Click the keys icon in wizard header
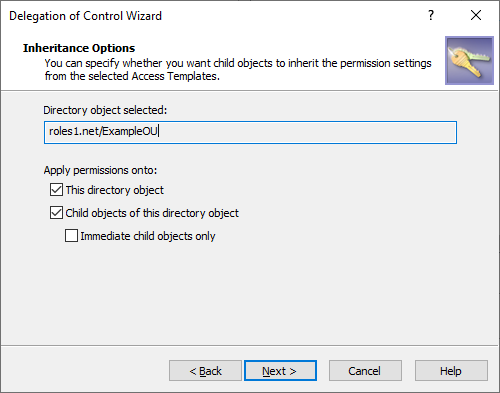 469,60
